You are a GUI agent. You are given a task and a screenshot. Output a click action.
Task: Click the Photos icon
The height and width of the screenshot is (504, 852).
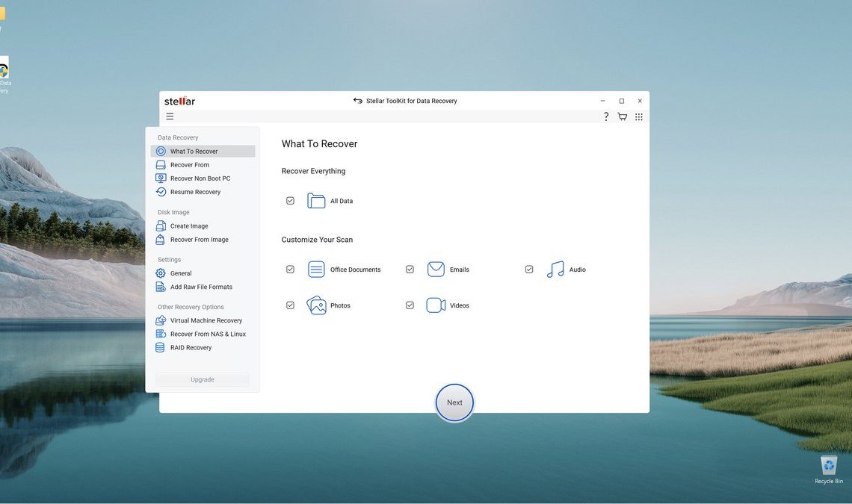[x=316, y=305]
